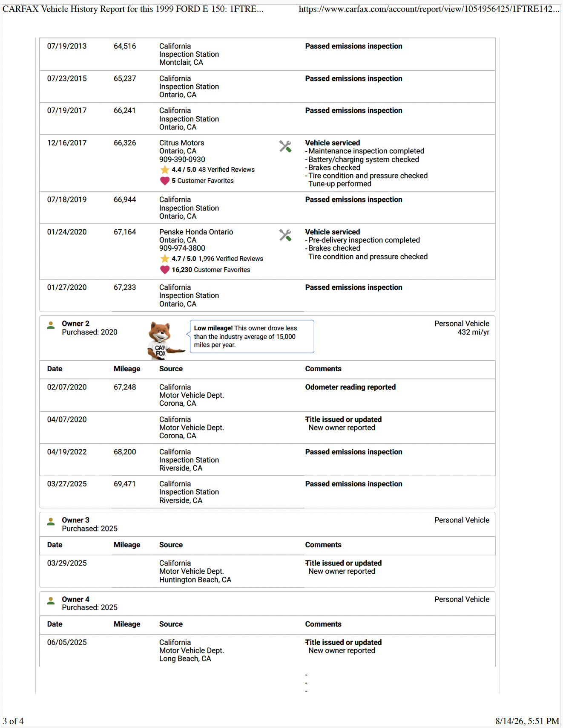Click the carfax.com report URL in header
The image size is (563, 728).
coord(429,9)
